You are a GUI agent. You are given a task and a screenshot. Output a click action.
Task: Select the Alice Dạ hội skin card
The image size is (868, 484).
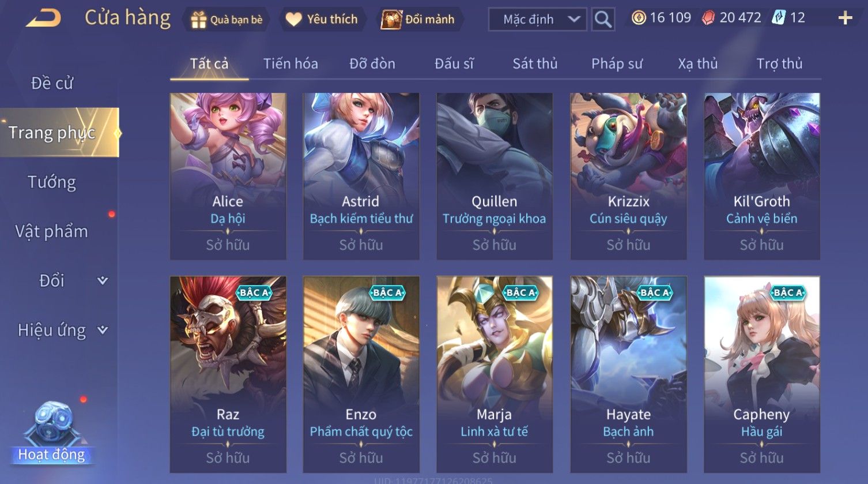[228, 177]
